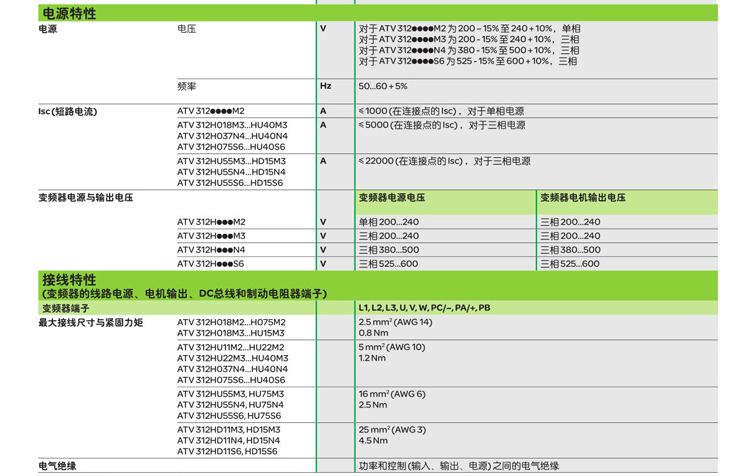
Task: Select the ≤5000 three-phase Isc value
Action: click(442, 125)
